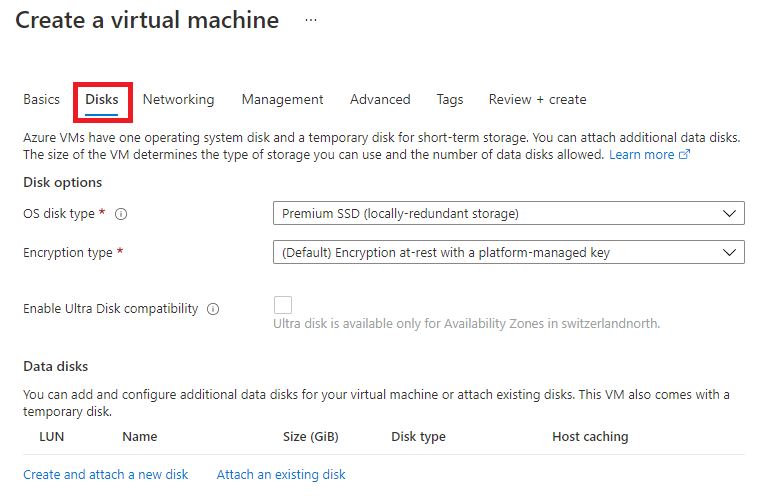Click the ellipsis next to page title
This screenshot has height=500, width=779.
[x=311, y=20]
